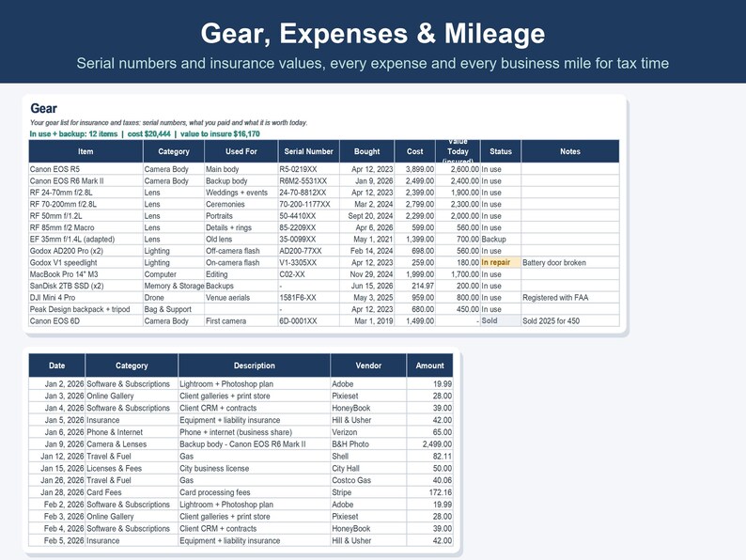This screenshot has height=560, width=746.
Task: Click the gear summary totals line
Action: click(145, 133)
